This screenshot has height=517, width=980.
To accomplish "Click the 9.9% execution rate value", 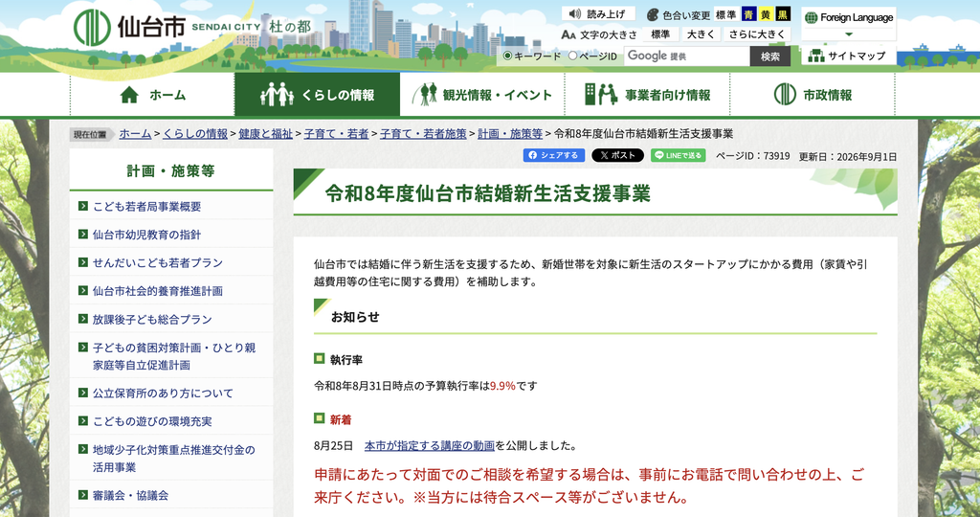I will coord(502,386).
